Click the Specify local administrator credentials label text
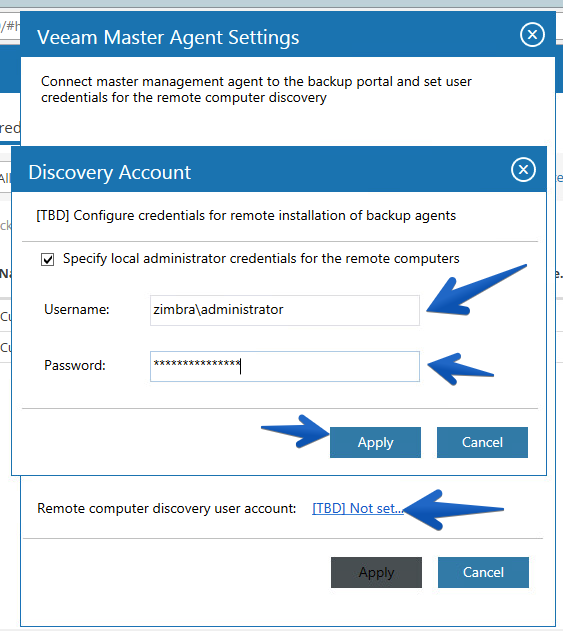This screenshot has height=631, width=563. click(261, 259)
